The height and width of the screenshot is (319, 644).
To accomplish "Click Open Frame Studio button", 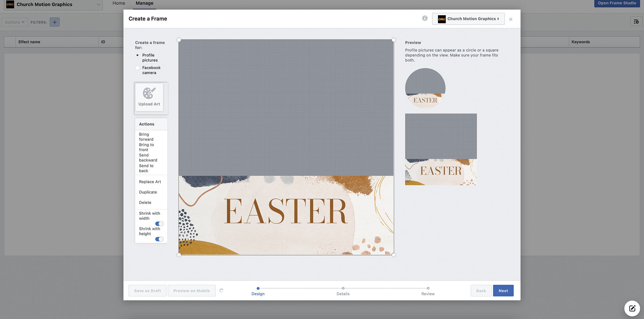I will pyautogui.click(x=617, y=3).
